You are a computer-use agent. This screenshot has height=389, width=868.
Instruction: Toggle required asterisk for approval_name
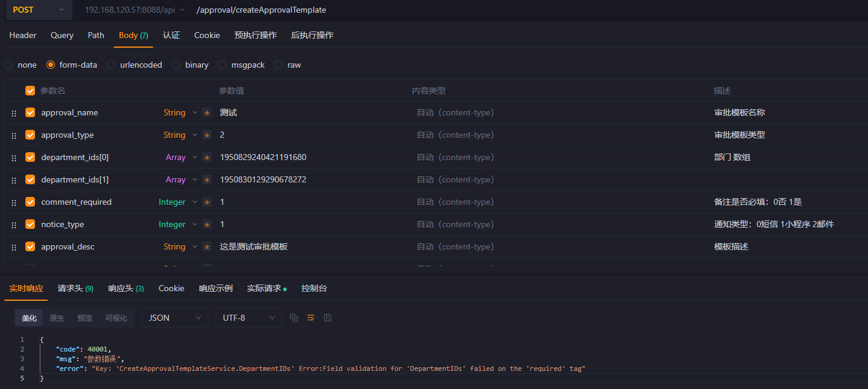point(207,113)
